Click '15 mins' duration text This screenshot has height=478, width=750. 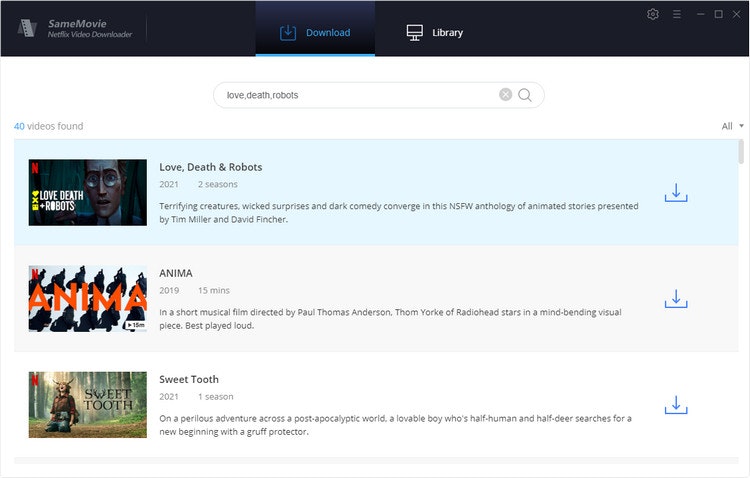tap(214, 290)
